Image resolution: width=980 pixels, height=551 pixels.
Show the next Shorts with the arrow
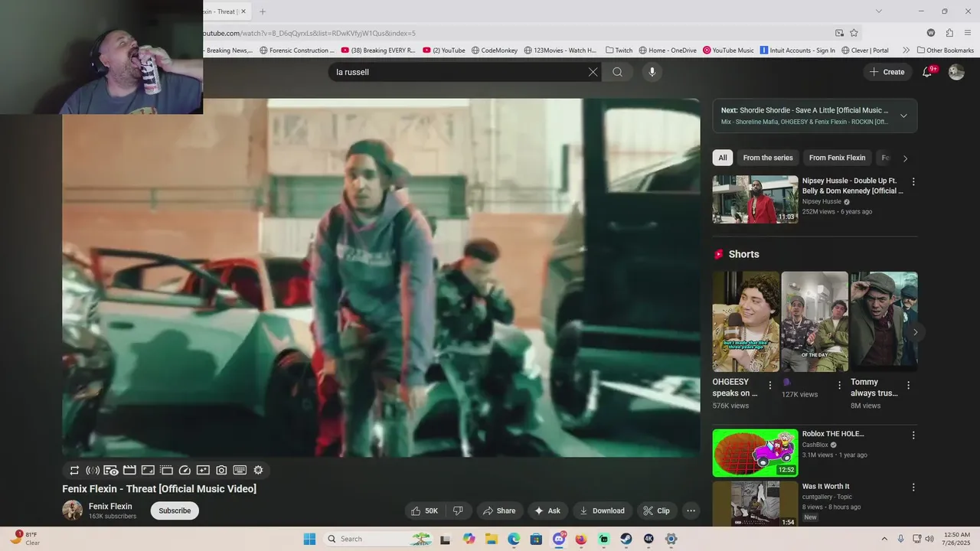click(x=915, y=332)
